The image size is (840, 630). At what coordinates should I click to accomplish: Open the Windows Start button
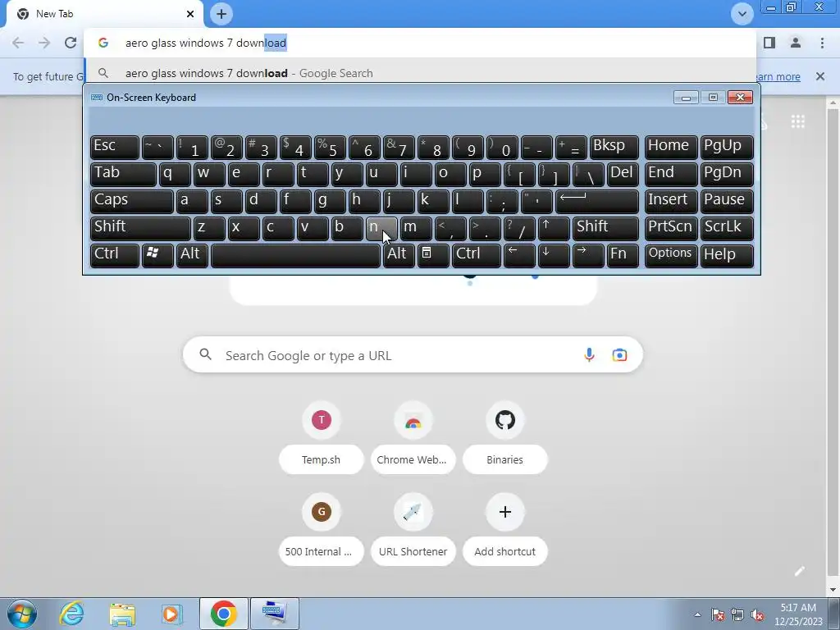(21, 614)
